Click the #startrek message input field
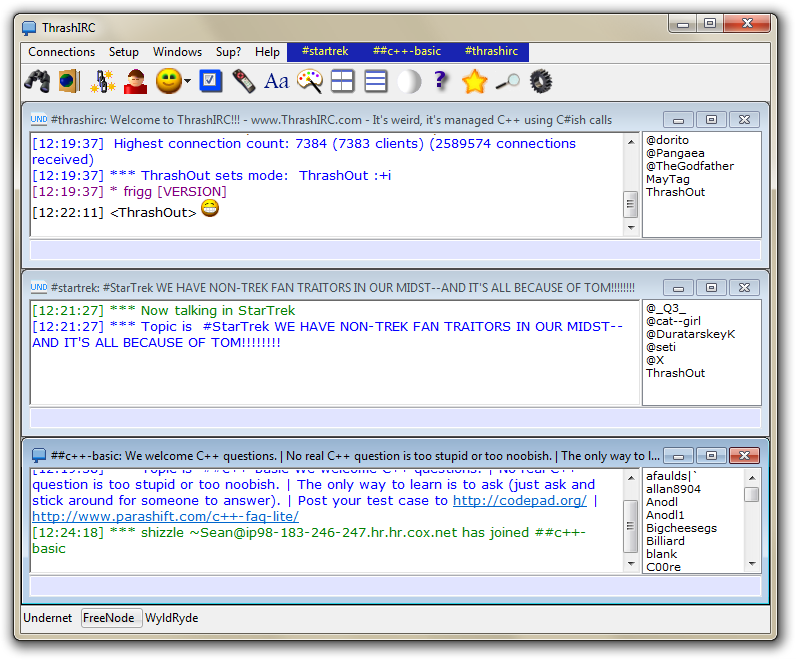The height and width of the screenshot is (661, 797). 395,418
